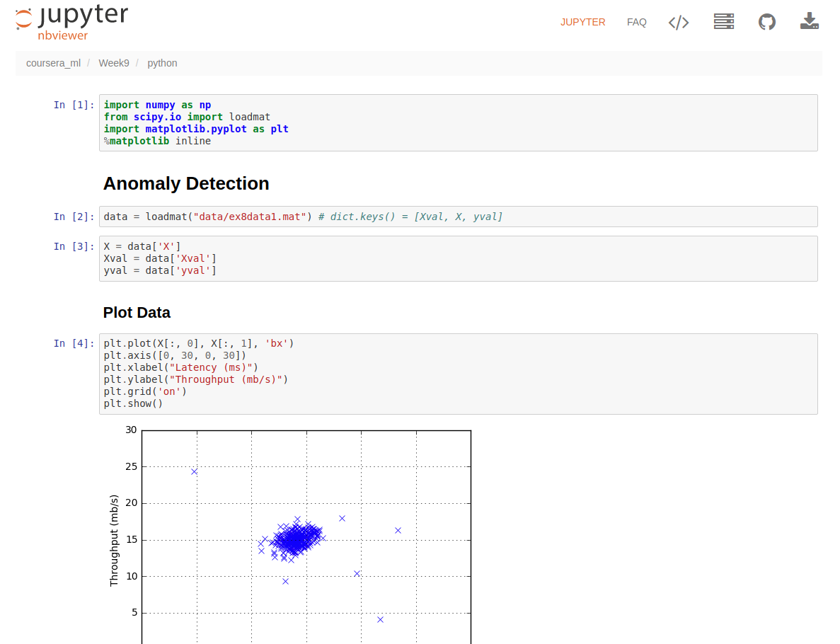Go to coursera_ml breadcrumb

(x=53, y=63)
